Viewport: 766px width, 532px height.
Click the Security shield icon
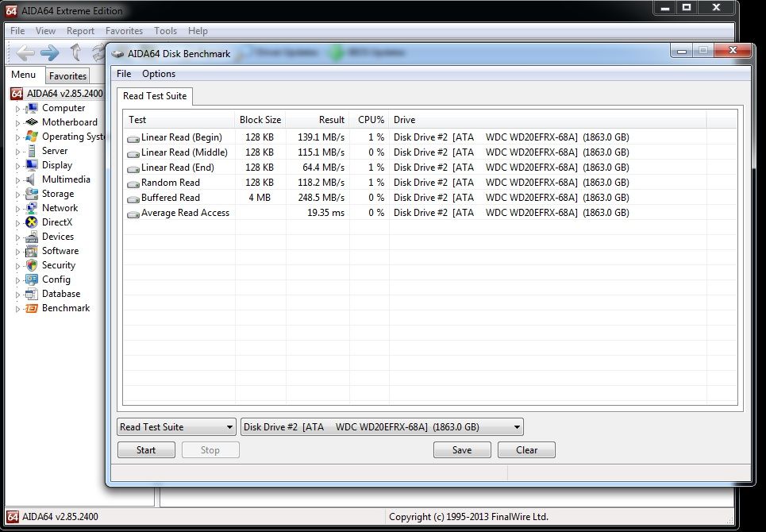coord(31,265)
